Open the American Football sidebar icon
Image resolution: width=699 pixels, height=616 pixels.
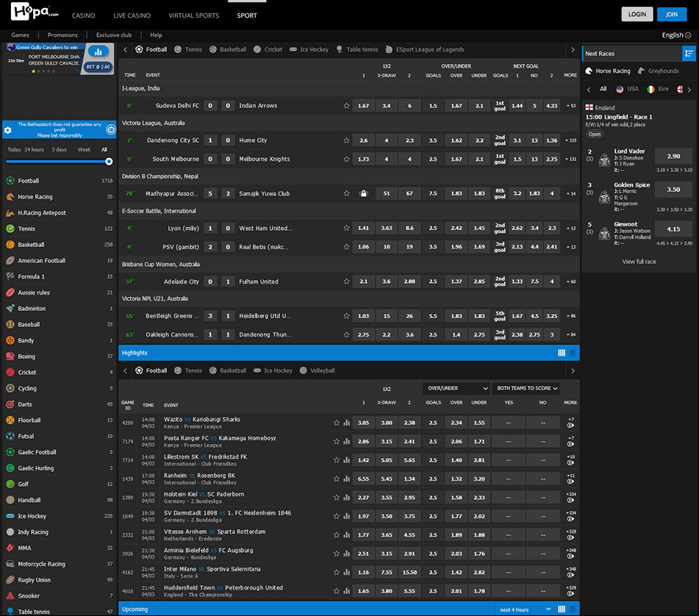click(x=10, y=260)
